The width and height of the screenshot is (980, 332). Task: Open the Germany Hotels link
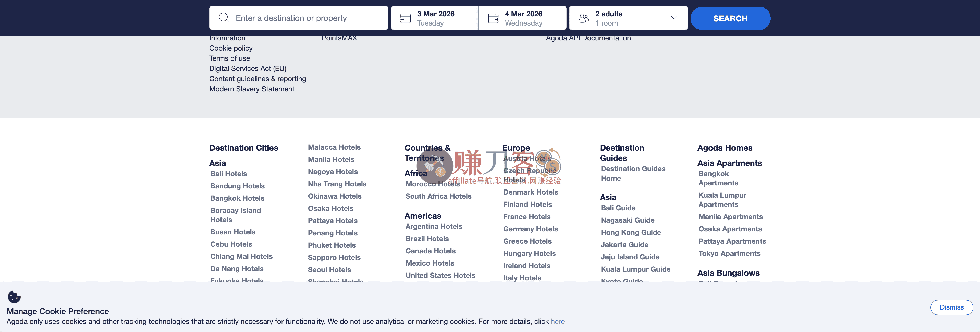530,229
